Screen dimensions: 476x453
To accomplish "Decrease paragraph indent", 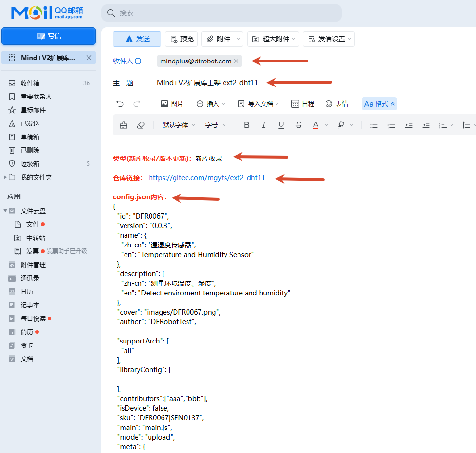I will (x=426, y=125).
